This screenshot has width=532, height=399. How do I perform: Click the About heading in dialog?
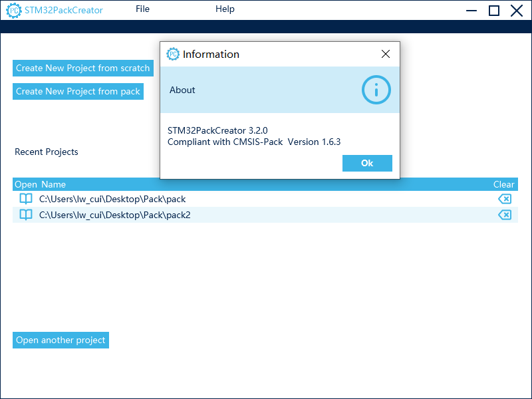[182, 90]
